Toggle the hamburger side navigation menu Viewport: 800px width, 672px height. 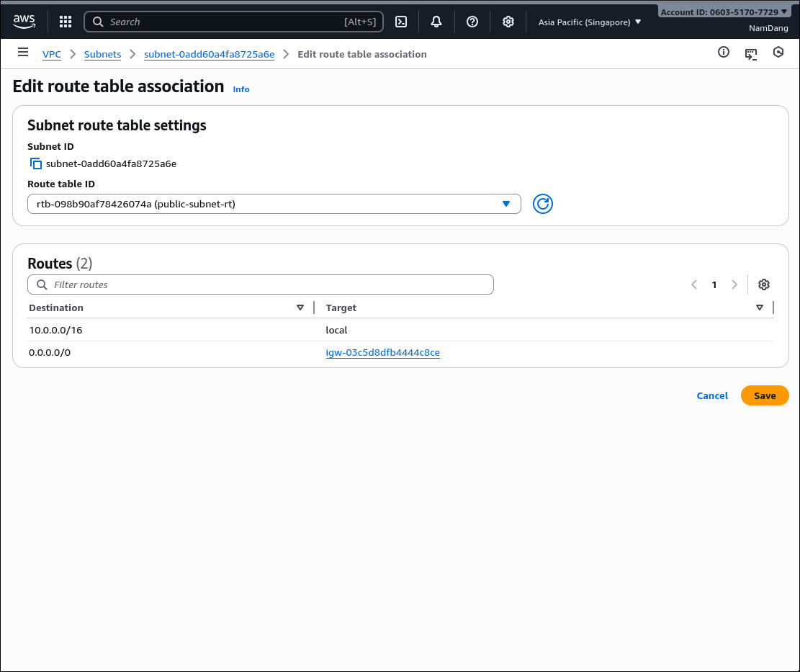pyautogui.click(x=23, y=53)
